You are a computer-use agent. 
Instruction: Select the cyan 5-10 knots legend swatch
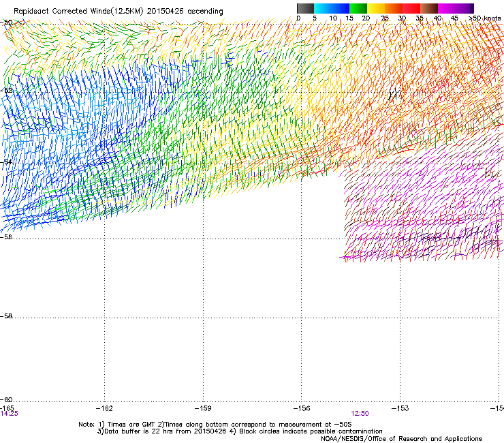(323, 8)
